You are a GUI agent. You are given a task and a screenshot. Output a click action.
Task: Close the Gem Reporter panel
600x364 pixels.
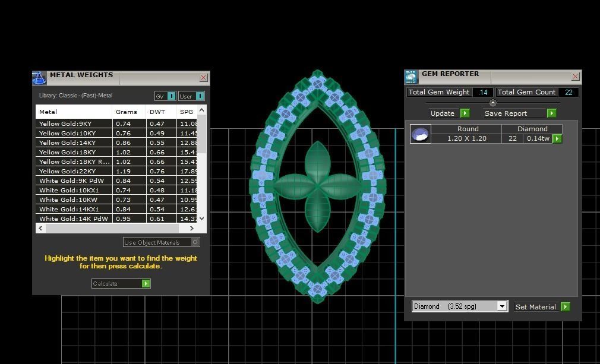pos(575,77)
